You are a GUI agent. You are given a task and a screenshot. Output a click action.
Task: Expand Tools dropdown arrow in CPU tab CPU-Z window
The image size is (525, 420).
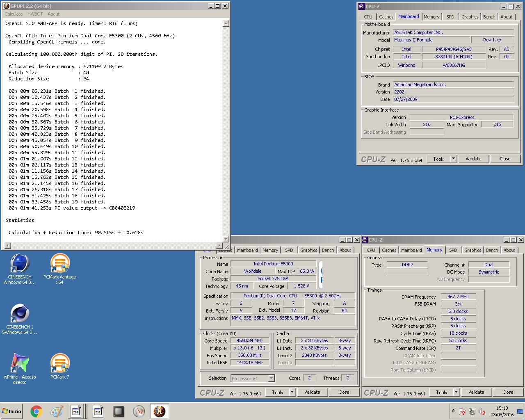[x=292, y=392]
